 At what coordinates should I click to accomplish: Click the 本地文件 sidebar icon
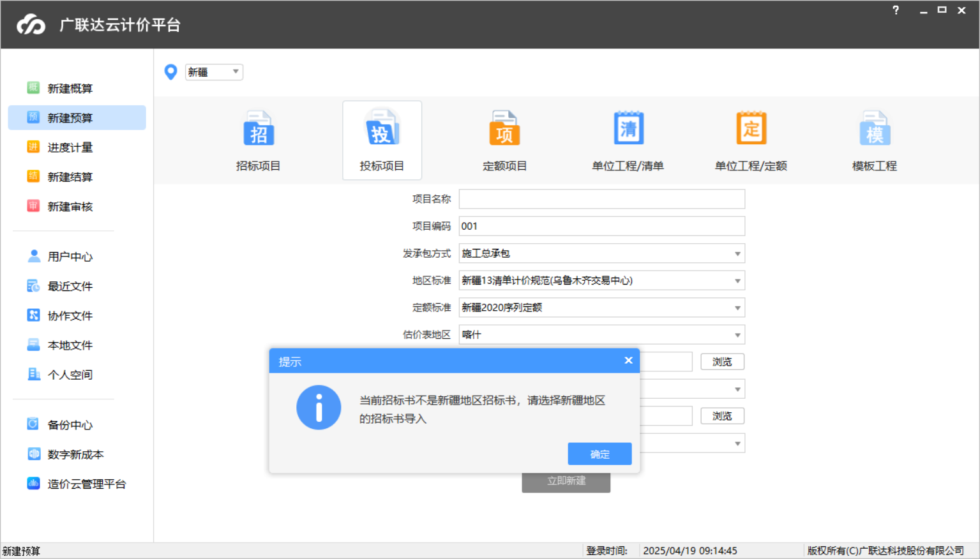click(33, 345)
